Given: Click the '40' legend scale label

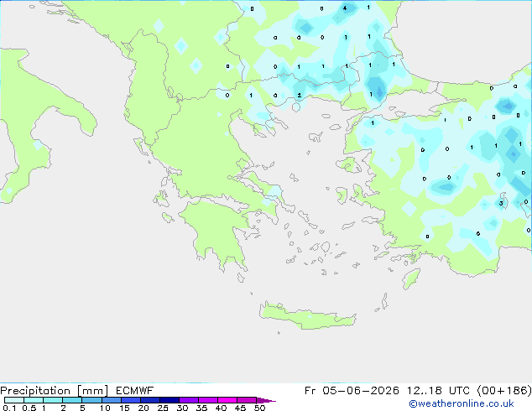Looking at the screenshot, I should (x=221, y=408).
